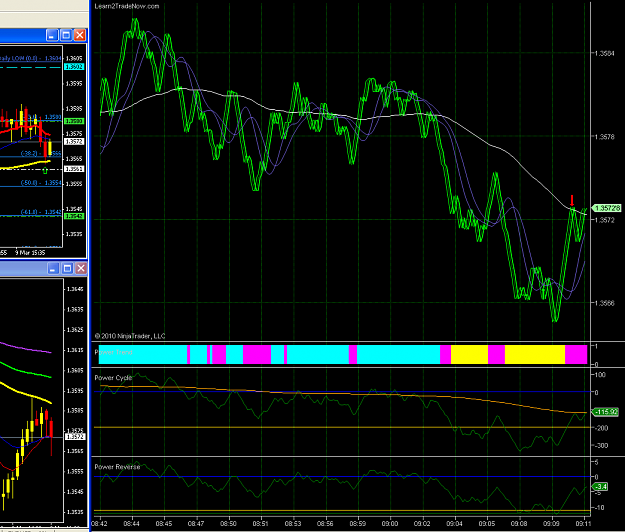Viewport: 625px width, 532px height.
Task: Minimize the lower left chart window
Action: (53, 268)
